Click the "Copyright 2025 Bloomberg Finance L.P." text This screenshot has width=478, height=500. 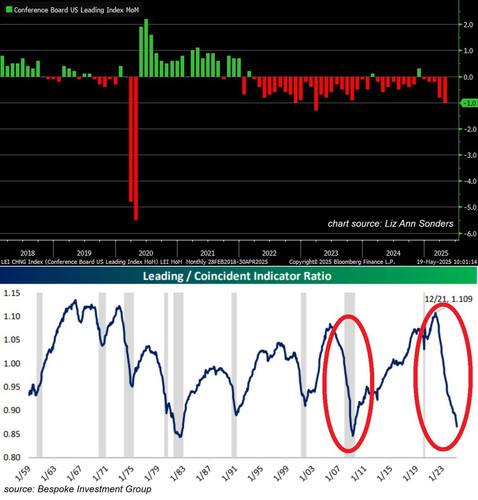pos(342,262)
